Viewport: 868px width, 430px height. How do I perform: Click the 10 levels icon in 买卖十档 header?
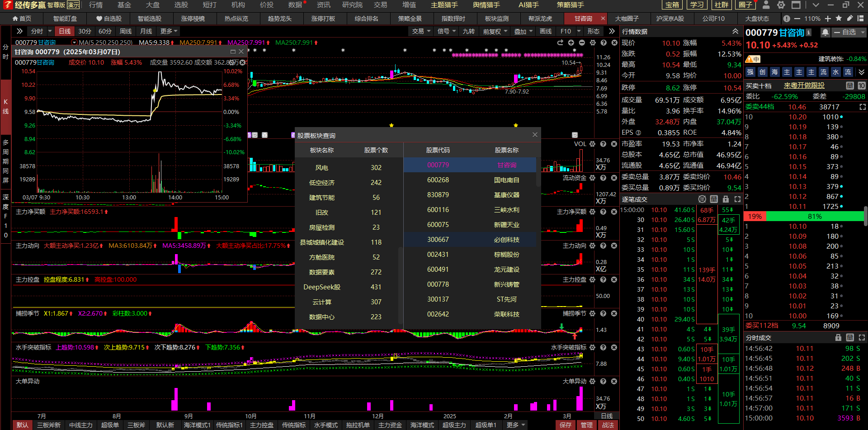coord(862,85)
